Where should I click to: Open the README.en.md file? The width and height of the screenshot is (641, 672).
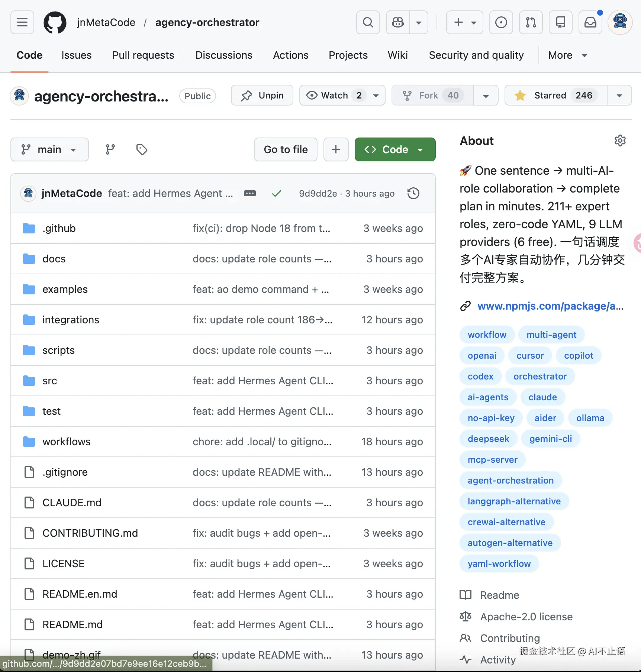[80, 594]
